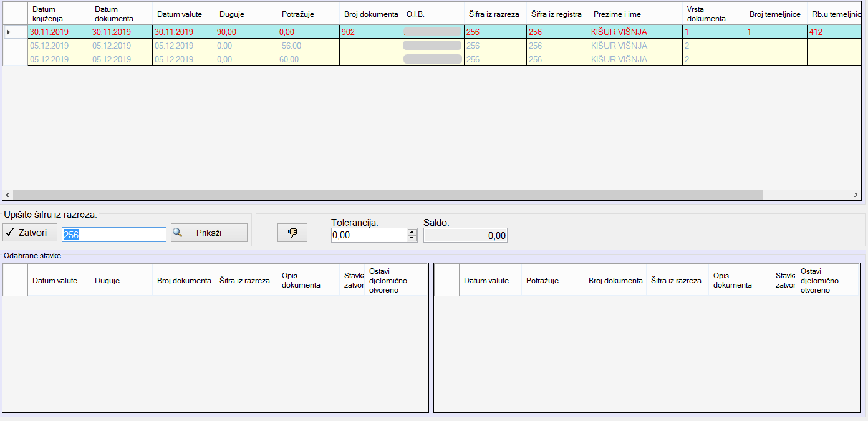Select the row with Potražuje -56,00
The height and width of the screenshot is (421, 868).
[x=308, y=46]
